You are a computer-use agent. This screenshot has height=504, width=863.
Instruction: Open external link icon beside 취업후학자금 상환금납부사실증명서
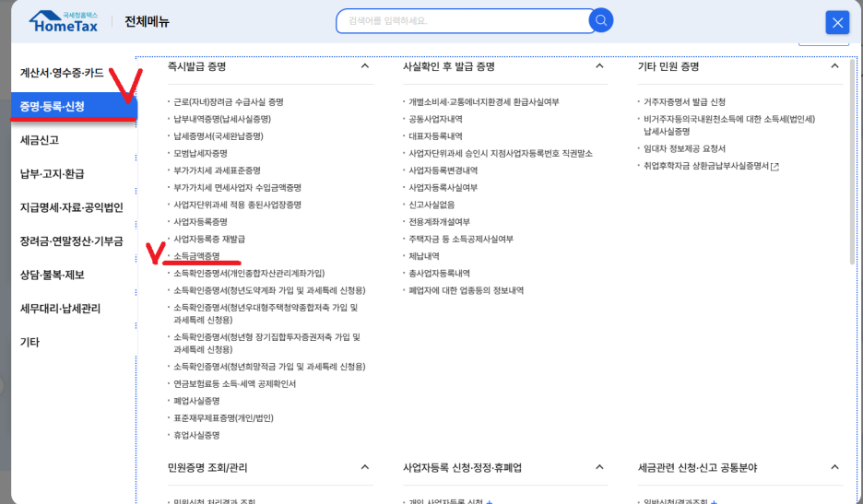point(774,167)
